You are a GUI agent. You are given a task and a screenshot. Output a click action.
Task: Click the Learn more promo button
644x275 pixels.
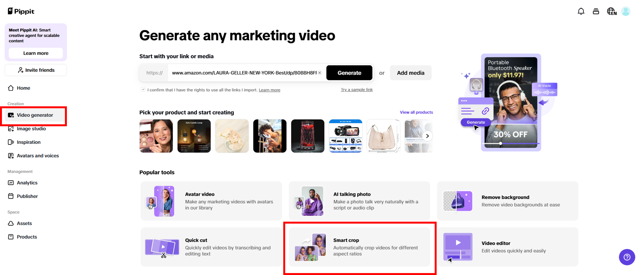(36, 53)
